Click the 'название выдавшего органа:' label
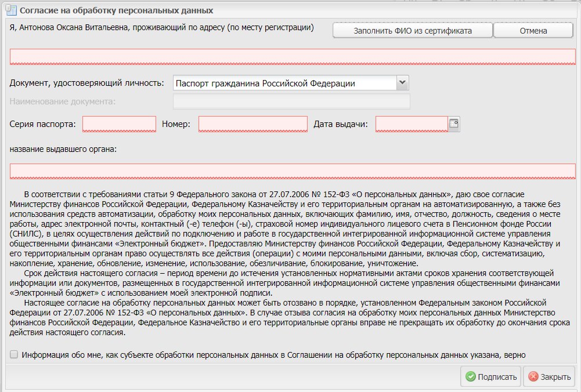The width and height of the screenshot is (581, 392). coord(63,149)
